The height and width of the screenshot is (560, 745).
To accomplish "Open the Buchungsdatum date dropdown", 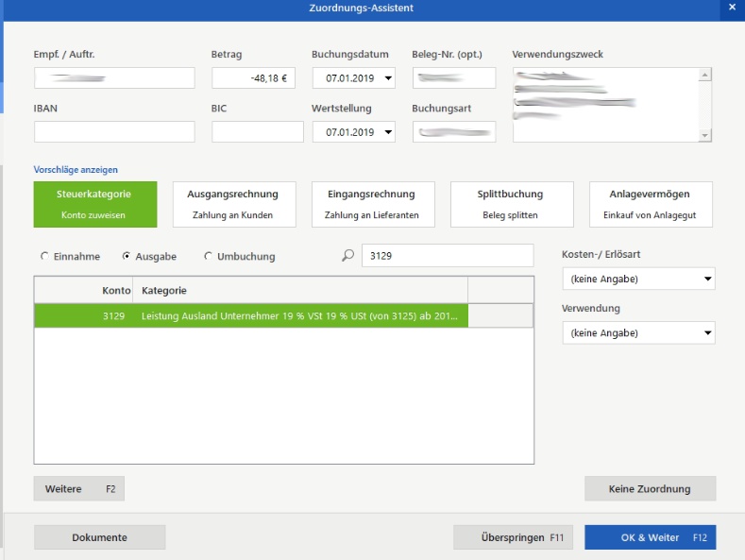I will coord(388,78).
